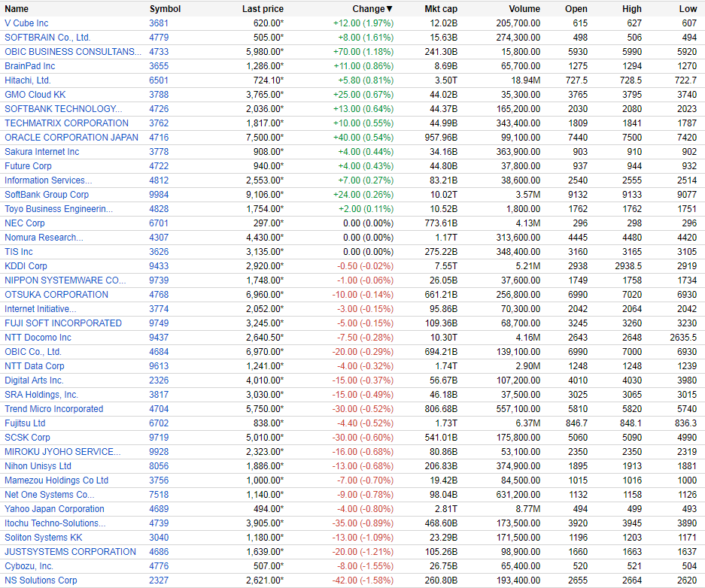Sort by the Low column header
The width and height of the screenshot is (705, 588).
click(688, 9)
